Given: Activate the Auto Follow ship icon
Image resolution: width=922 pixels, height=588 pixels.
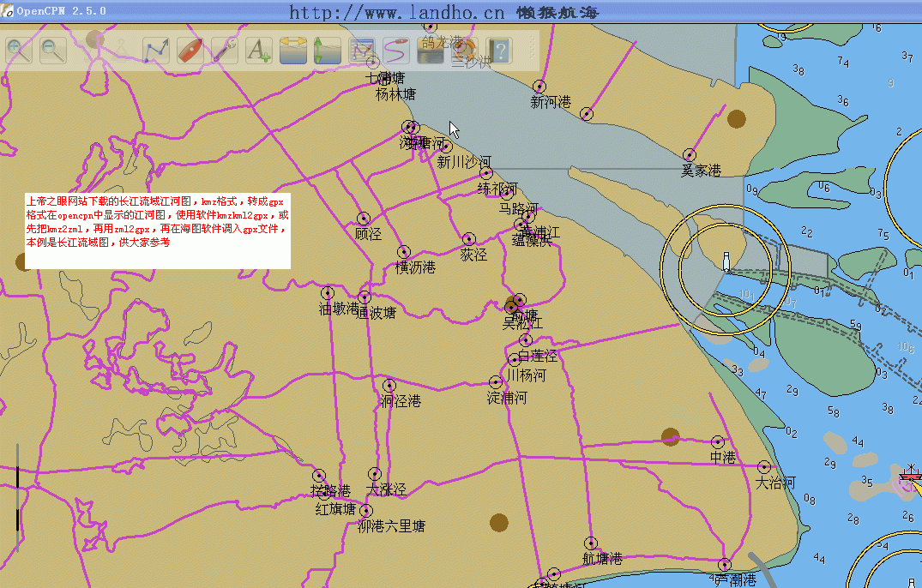Looking at the screenshot, I should point(190,51).
